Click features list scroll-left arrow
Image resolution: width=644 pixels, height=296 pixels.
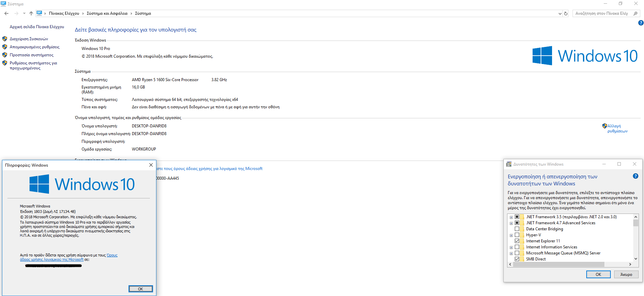510,264
